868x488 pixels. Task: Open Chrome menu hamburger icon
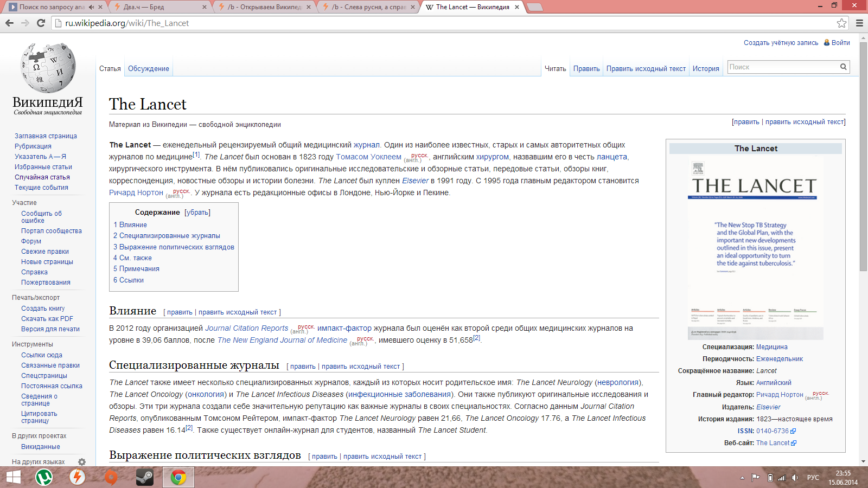[x=859, y=23]
